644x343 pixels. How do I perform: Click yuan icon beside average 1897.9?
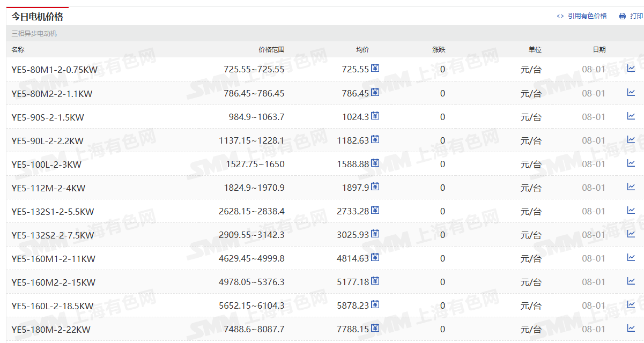tap(375, 186)
